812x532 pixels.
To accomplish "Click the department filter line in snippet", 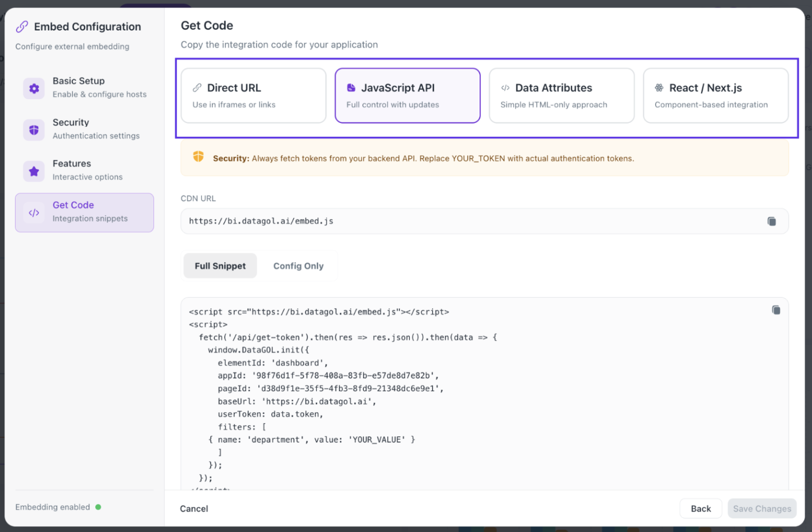I will point(312,440).
